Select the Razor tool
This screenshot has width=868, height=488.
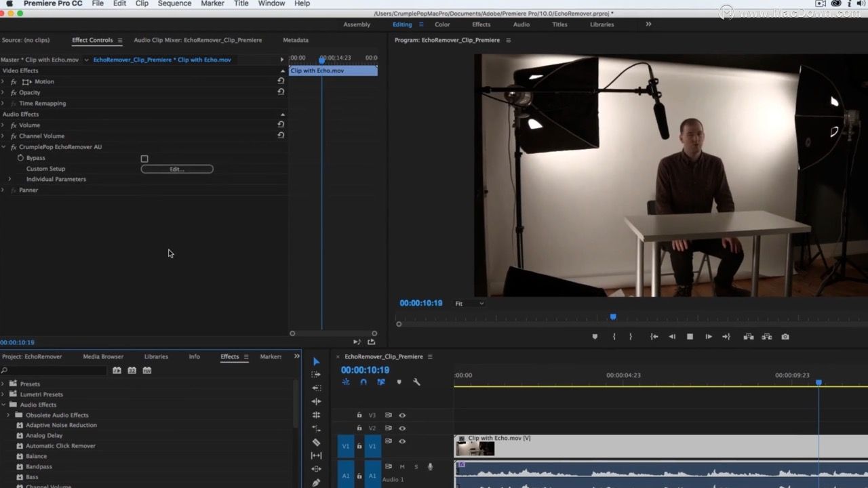(316, 442)
